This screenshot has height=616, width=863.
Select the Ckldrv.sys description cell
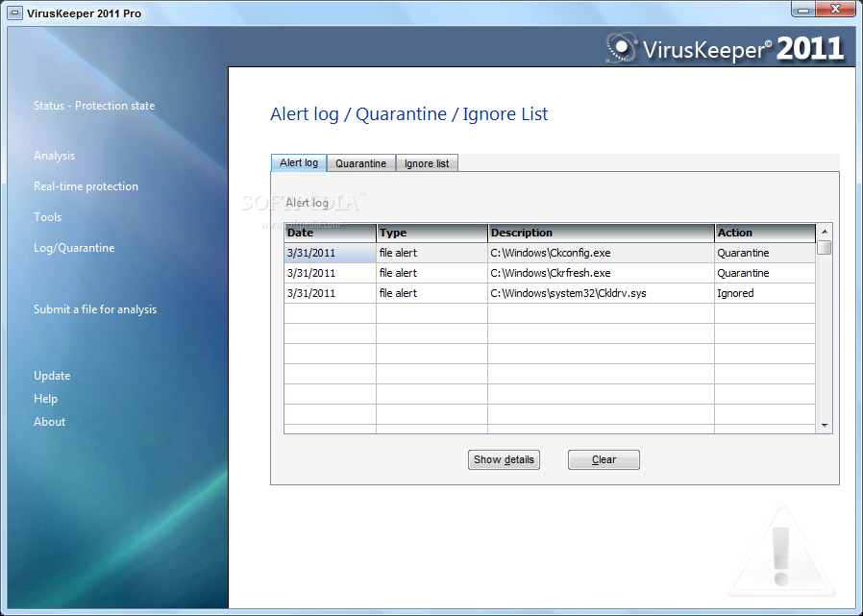601,293
